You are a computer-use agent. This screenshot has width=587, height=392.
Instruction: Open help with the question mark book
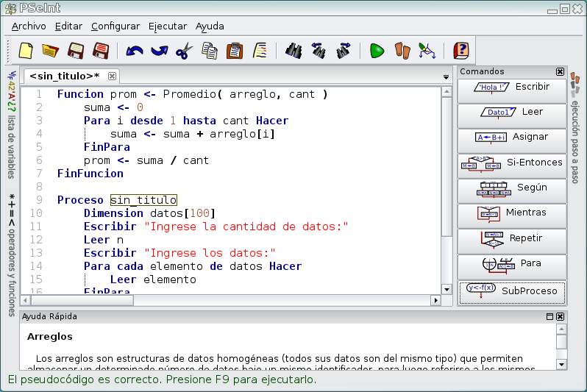coord(461,51)
